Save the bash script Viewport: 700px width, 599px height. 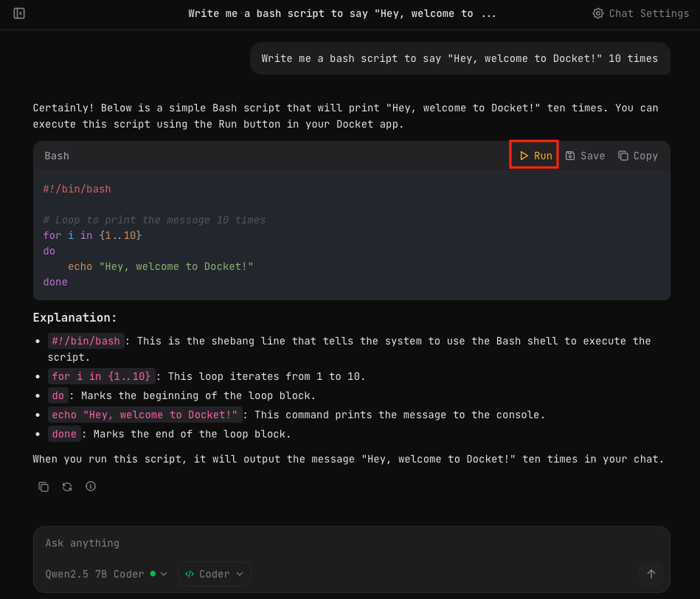pyautogui.click(x=585, y=155)
